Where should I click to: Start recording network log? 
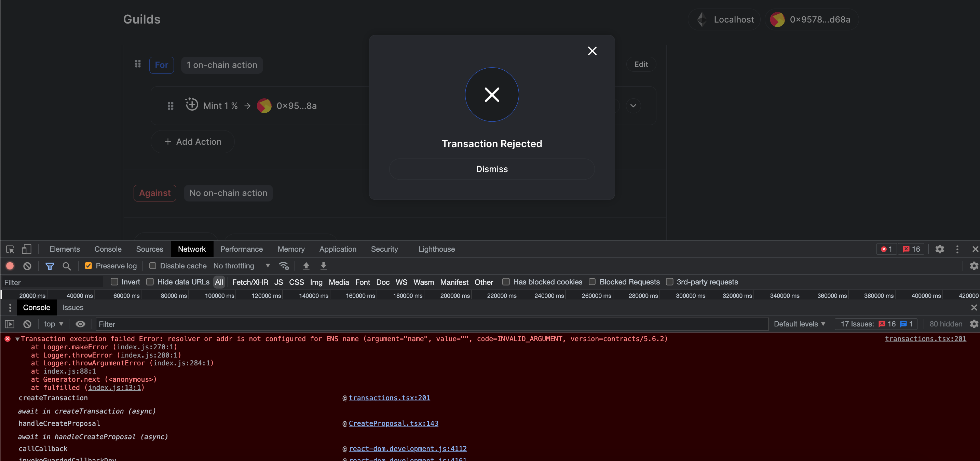10,266
